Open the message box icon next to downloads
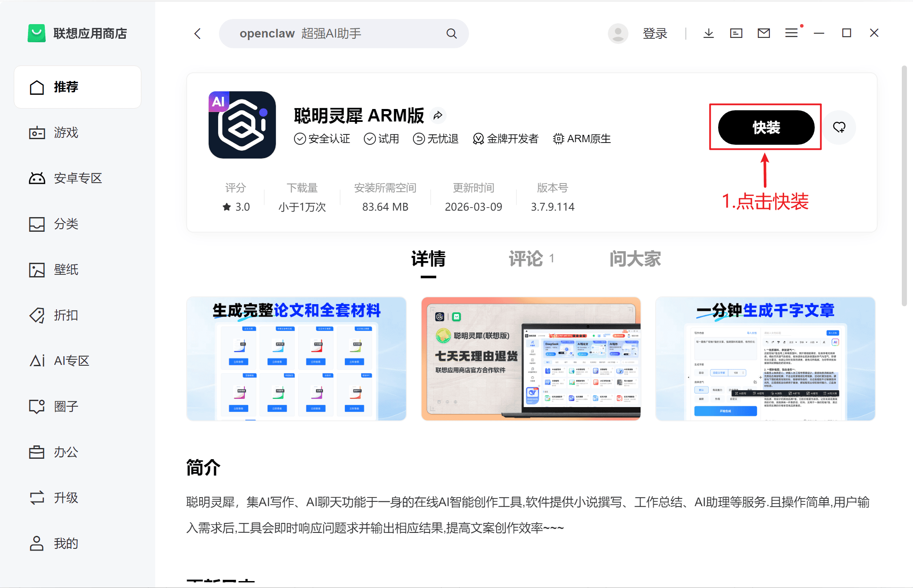This screenshot has height=588, width=913. click(x=736, y=33)
